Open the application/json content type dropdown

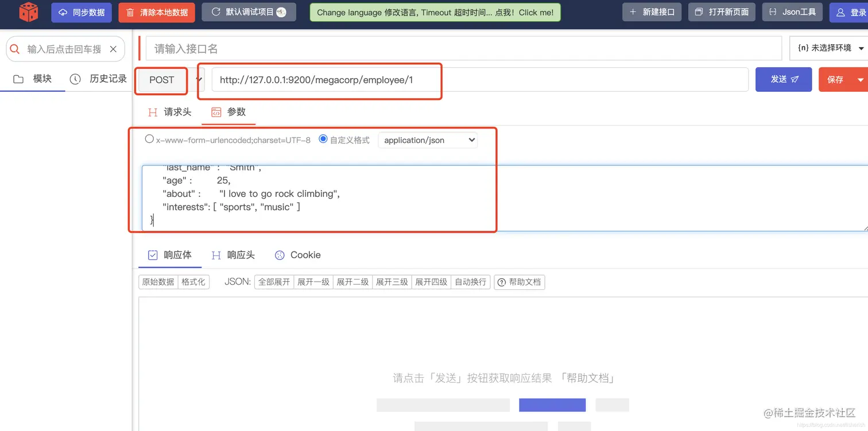(x=428, y=140)
